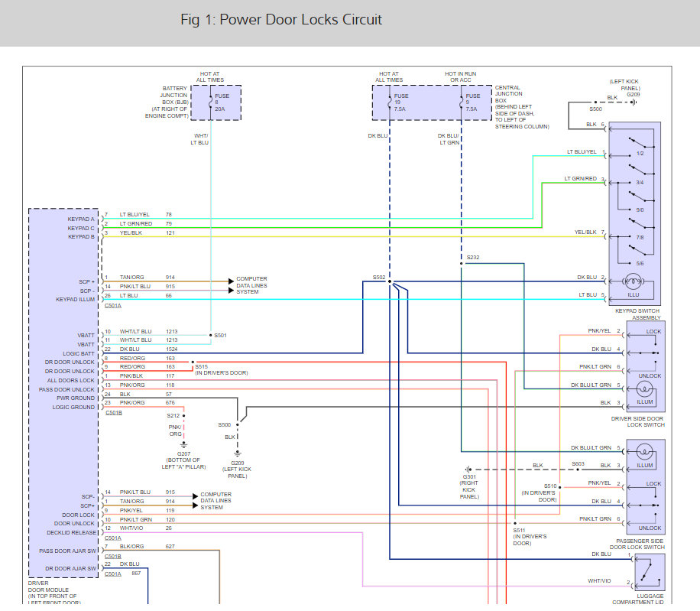Click the 7/8 keypad switch contact
The width and height of the screenshot is (700, 611).
[x=640, y=225]
